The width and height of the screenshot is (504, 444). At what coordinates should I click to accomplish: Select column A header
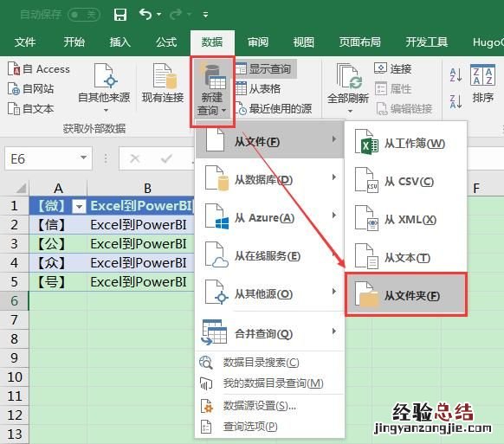tap(58, 189)
